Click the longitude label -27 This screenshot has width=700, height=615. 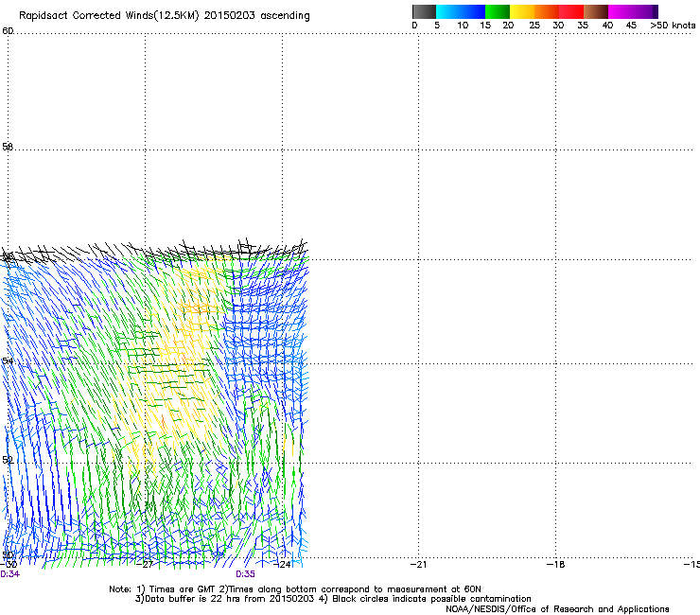147,565
